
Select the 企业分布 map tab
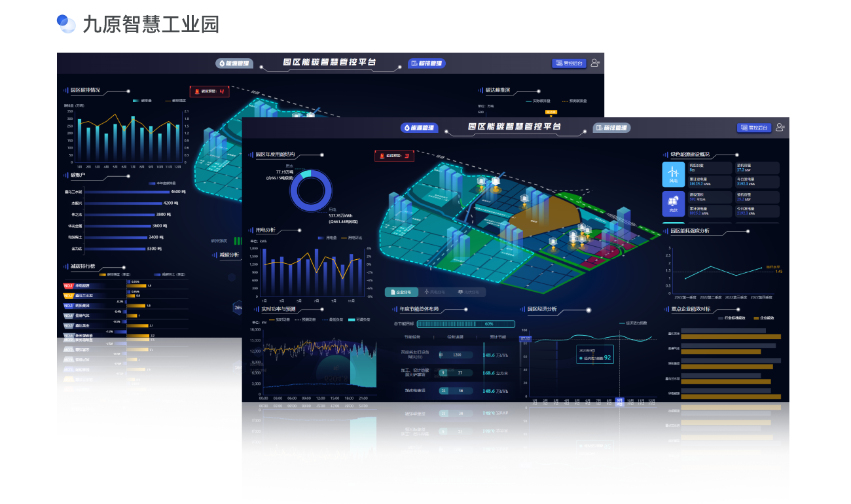401,292
